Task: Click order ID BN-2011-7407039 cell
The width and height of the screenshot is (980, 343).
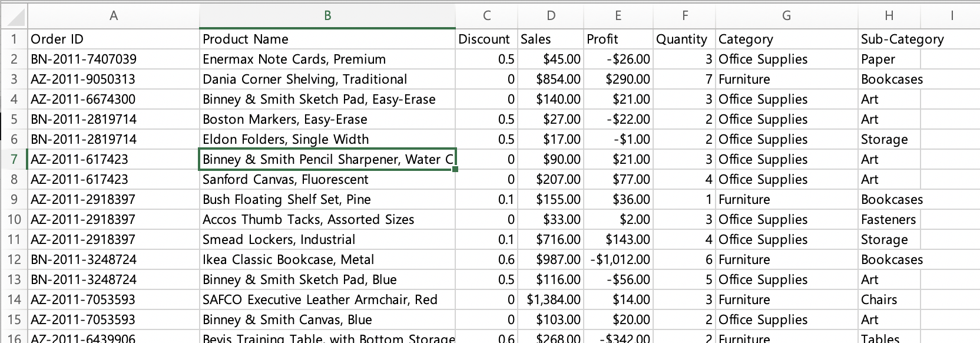Action: [x=114, y=60]
